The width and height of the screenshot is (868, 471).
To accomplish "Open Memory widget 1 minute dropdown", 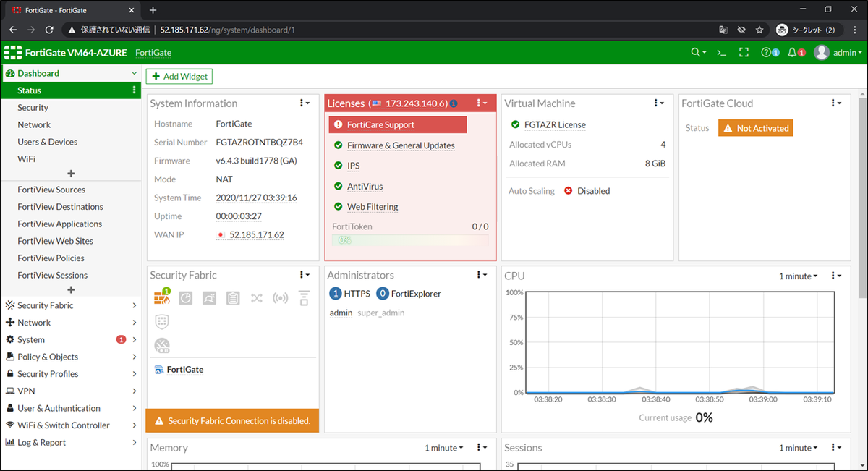I will pyautogui.click(x=444, y=448).
